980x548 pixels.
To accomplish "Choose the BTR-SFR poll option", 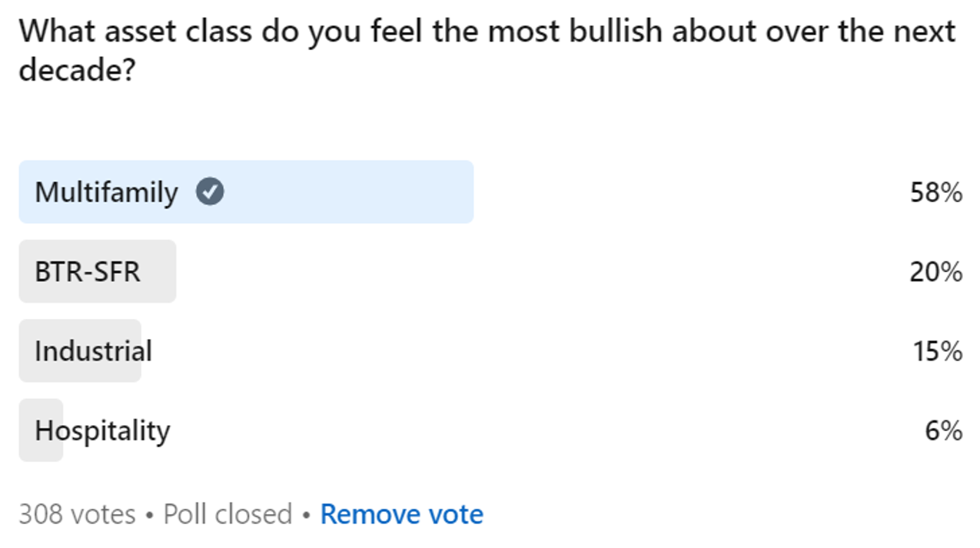I will pos(88,271).
